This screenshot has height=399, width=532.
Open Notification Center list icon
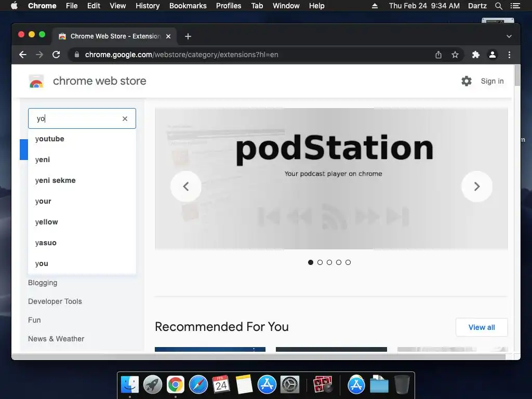pyautogui.click(x=515, y=6)
